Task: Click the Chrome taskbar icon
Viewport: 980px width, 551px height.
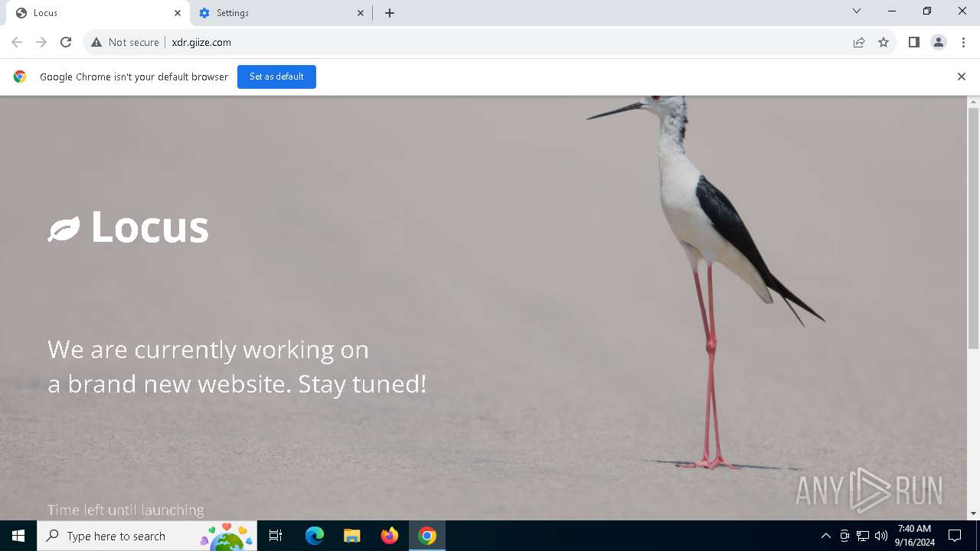Action: pos(427,536)
